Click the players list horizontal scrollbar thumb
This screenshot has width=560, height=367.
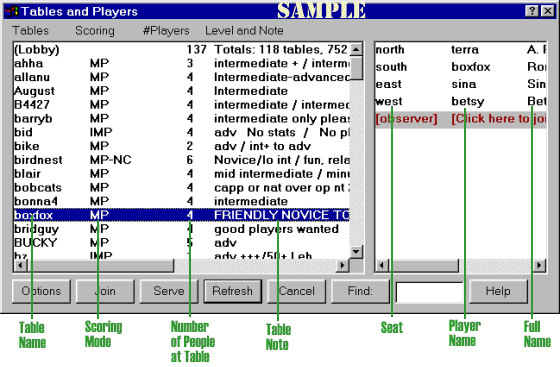pyautogui.click(x=423, y=265)
